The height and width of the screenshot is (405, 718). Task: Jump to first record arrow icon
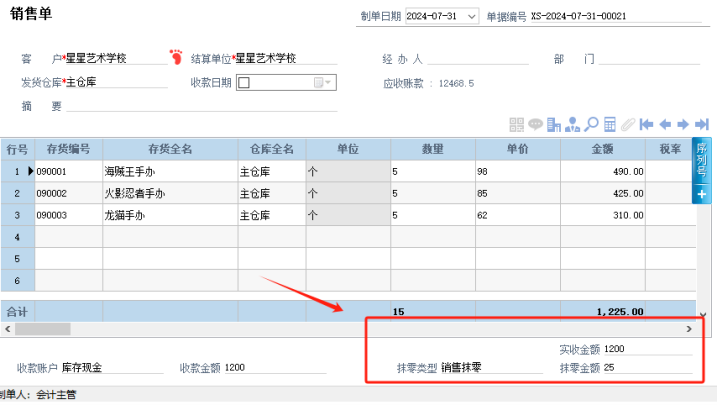(646, 125)
